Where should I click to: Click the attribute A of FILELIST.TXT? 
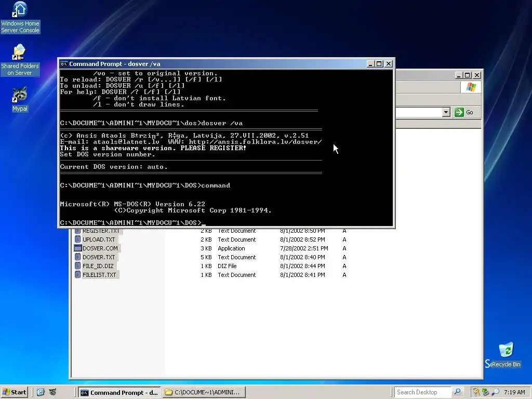click(x=344, y=275)
